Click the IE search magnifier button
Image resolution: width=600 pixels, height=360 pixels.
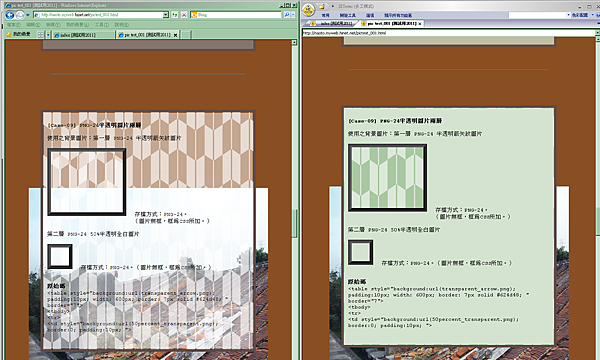287,15
